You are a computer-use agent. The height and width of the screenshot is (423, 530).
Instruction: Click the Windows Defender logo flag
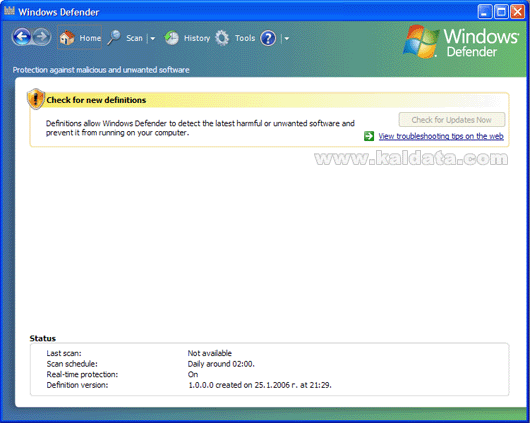click(x=421, y=41)
